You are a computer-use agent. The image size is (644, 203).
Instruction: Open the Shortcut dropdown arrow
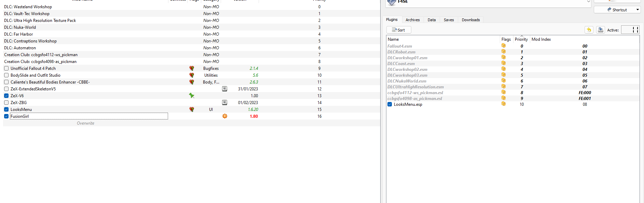638,10
